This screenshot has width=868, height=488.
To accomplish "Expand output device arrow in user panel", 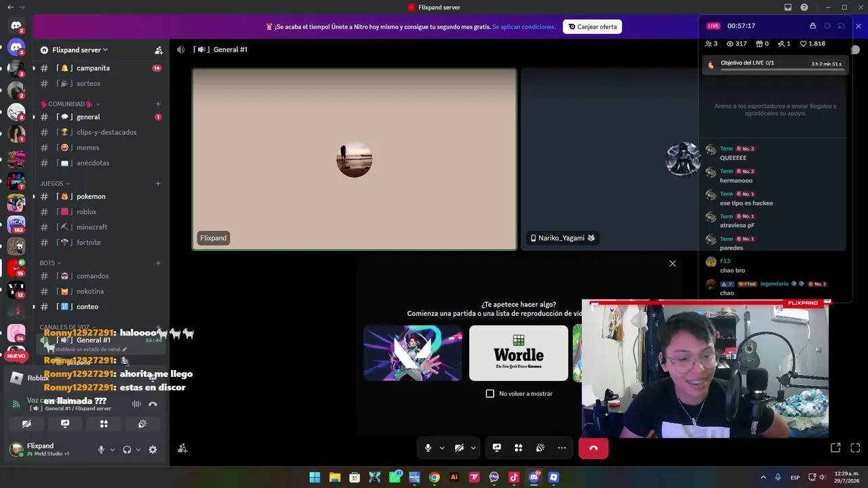I will [x=138, y=449].
